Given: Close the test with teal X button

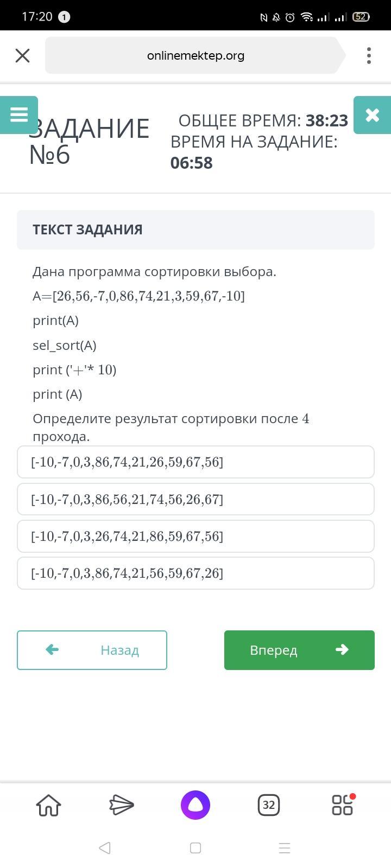Looking at the screenshot, I should tap(372, 114).
